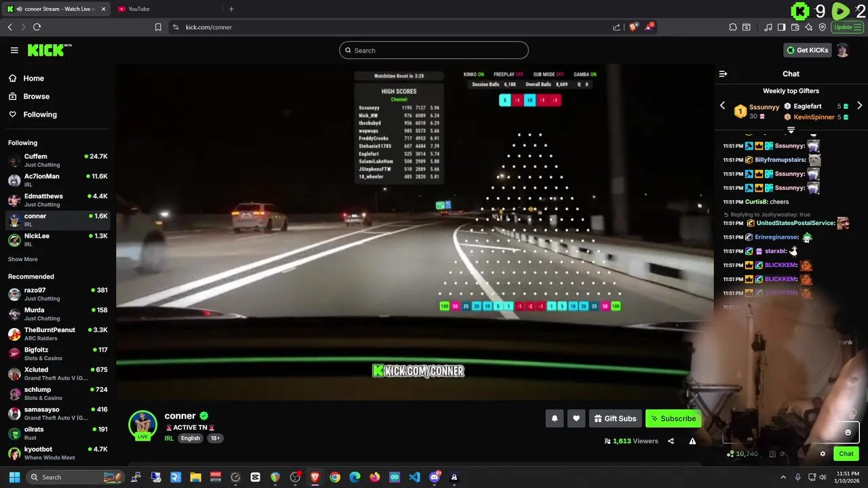Screen dimensions: 868x488
Task: Open the tab search toolbar icon
Action: click(747, 27)
